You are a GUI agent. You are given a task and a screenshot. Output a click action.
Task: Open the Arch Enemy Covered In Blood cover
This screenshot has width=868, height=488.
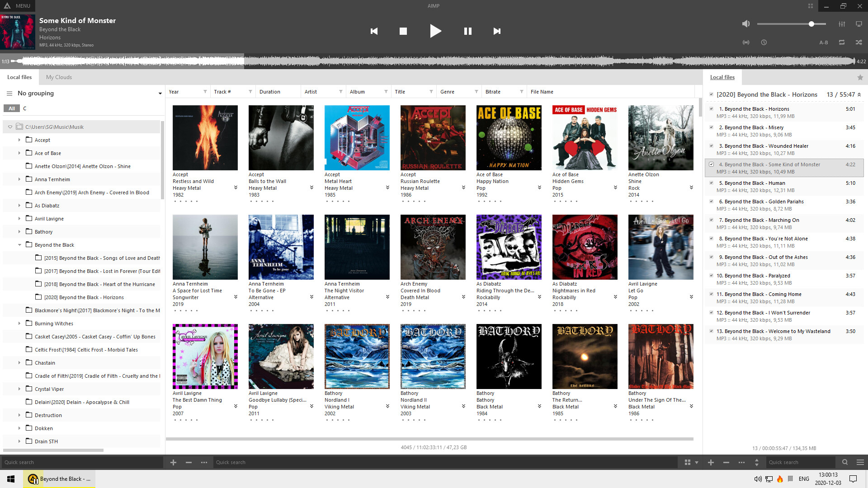point(433,247)
